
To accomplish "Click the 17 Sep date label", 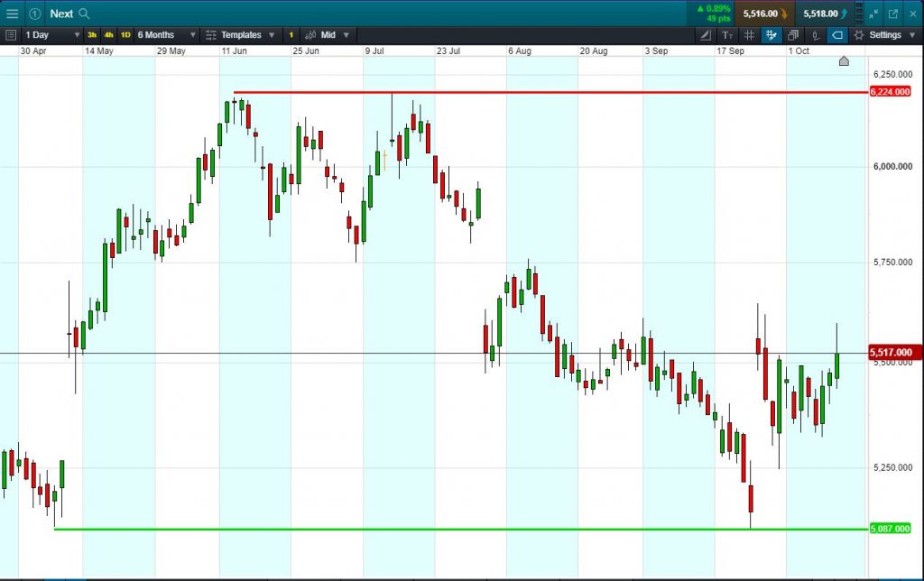I will 730,51.
